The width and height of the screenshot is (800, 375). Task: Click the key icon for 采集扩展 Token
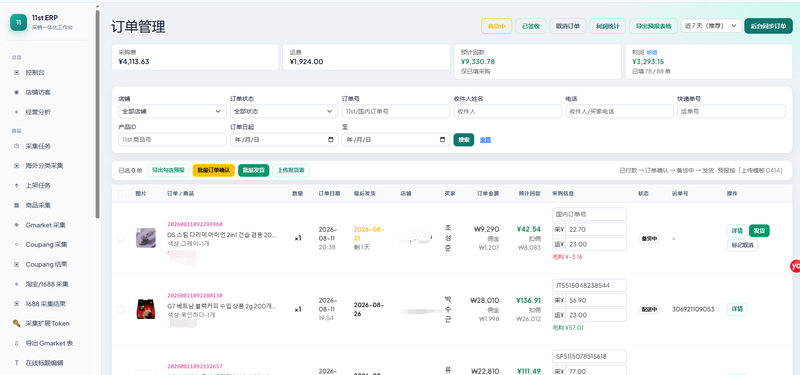tap(16, 323)
